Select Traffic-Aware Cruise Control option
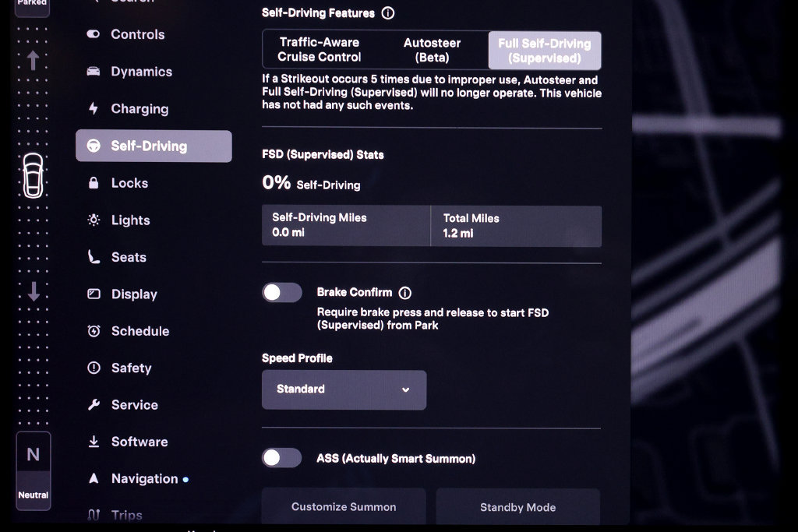The height and width of the screenshot is (532, 798). (x=319, y=50)
